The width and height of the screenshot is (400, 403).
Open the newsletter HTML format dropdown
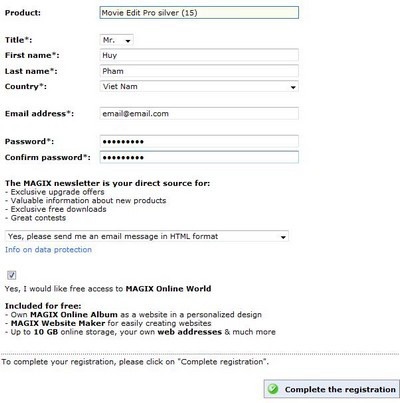(147, 237)
